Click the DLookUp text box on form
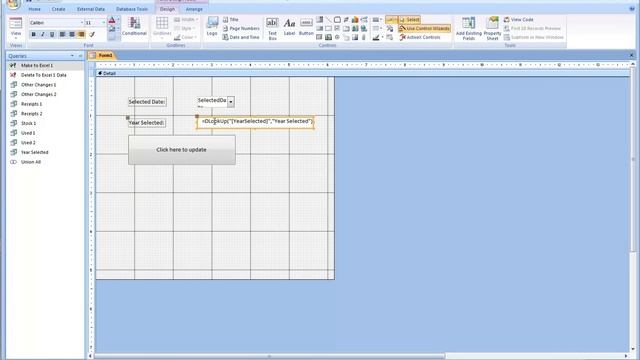This screenshot has width=640, height=360. [256, 122]
